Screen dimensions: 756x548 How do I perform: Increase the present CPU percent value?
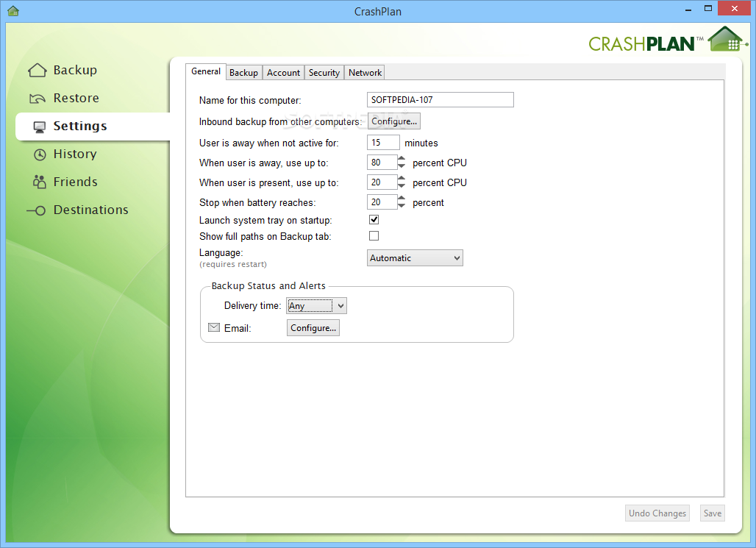(x=401, y=179)
